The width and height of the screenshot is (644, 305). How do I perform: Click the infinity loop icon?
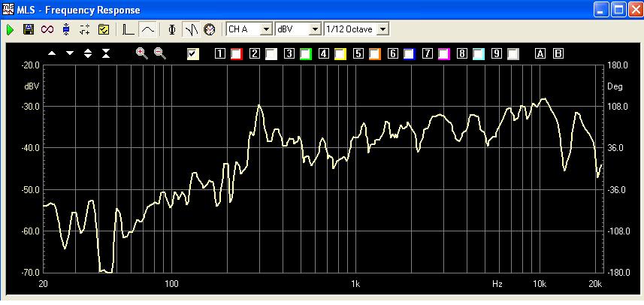47,29
